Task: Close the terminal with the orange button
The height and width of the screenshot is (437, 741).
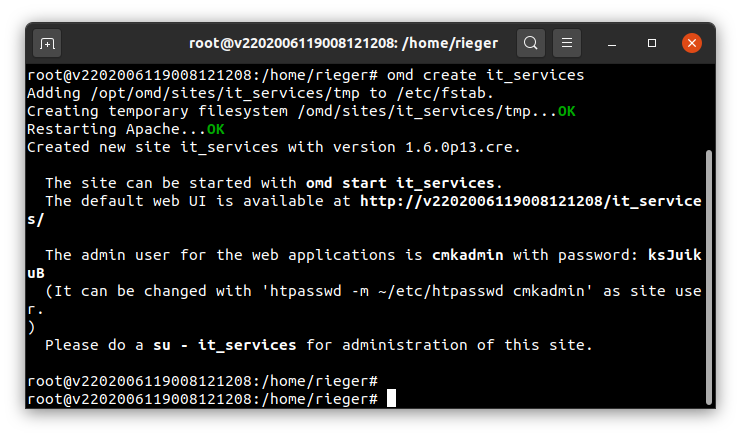Action: tap(692, 43)
